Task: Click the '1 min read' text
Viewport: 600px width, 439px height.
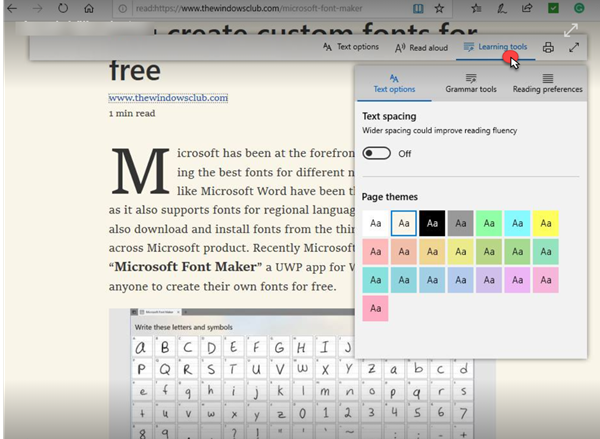Action: (x=132, y=114)
